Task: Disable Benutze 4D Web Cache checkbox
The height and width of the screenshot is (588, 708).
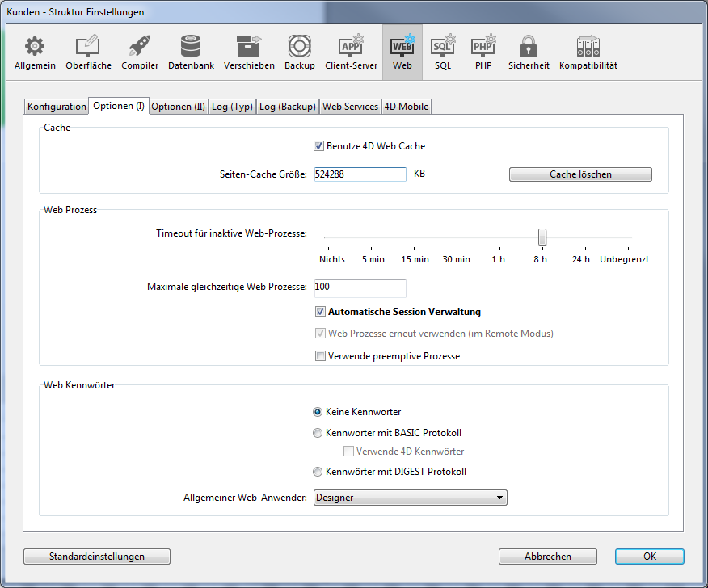Action: click(x=318, y=146)
